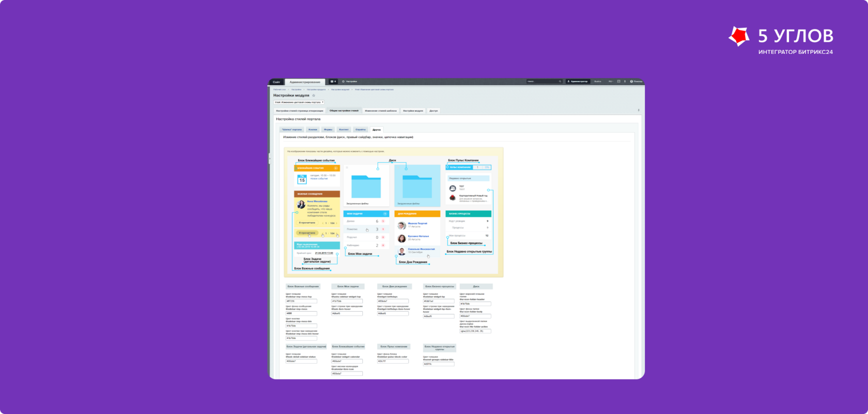868x414 pixels.
Task: Click the @sidebar-pulse-block-color field
Action: 393,361
